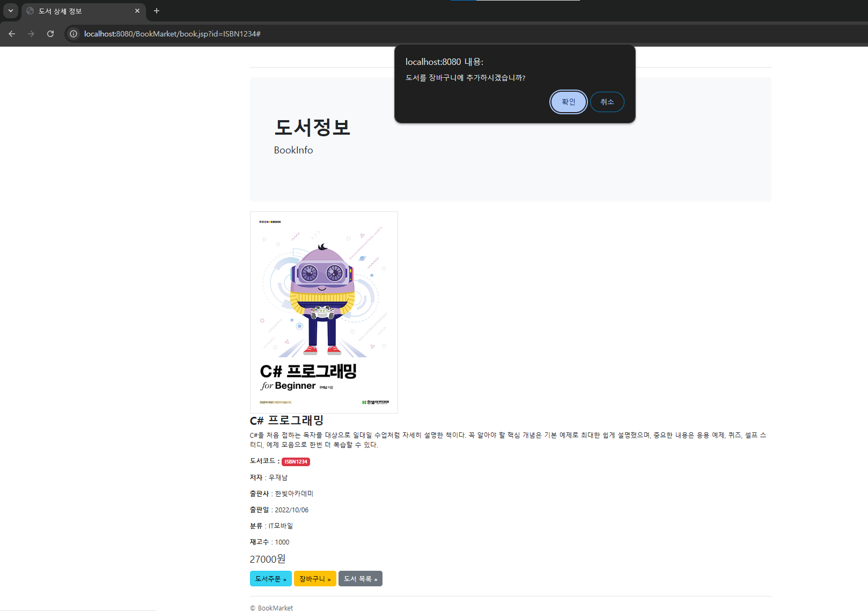The width and height of the screenshot is (868, 611).
Task: Click the yellow 장바구니 button
Action: pyautogui.click(x=315, y=579)
